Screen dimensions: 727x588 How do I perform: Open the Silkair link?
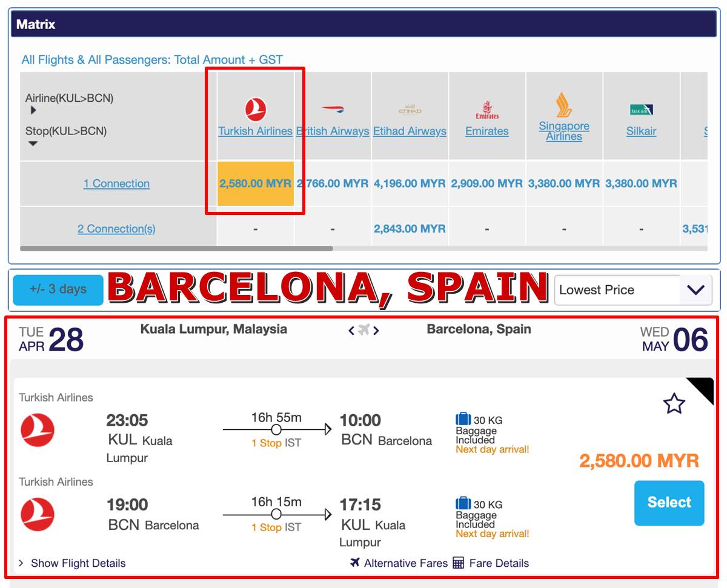coord(641,131)
